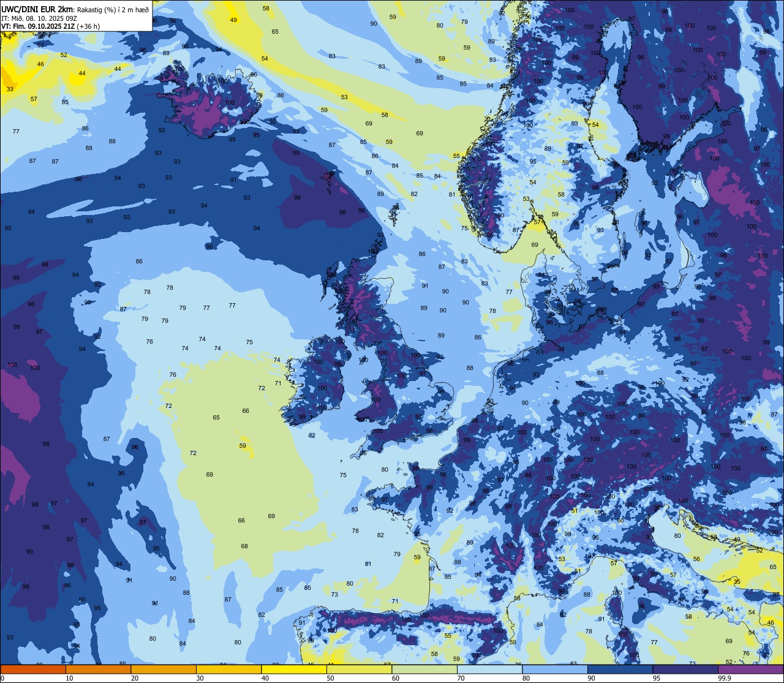The width and height of the screenshot is (784, 683).
Task: Pick the 20–30 % legend color band
Action: 164,669
